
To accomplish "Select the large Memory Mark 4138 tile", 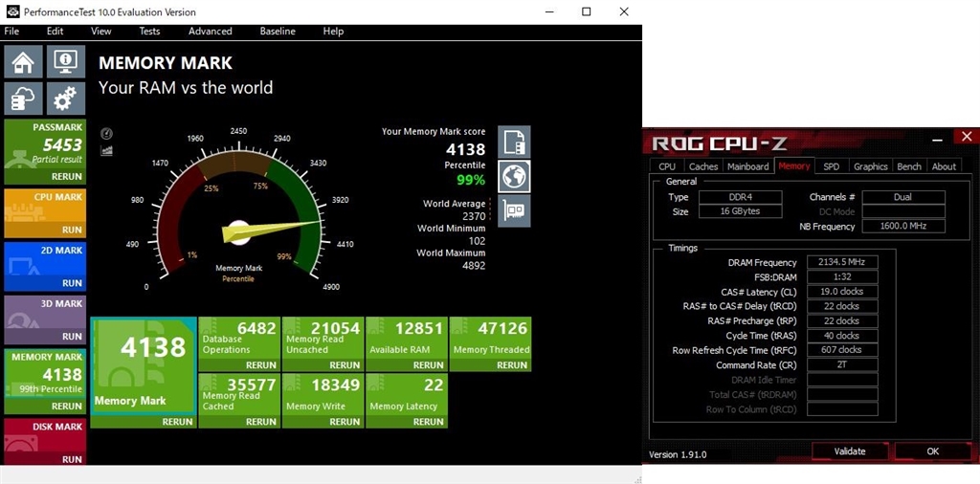I will tap(144, 365).
